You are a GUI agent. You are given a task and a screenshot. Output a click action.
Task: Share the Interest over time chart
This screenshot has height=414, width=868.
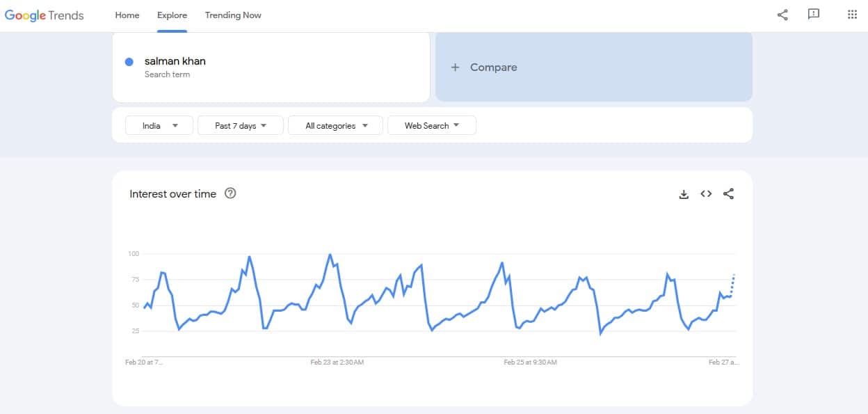[x=728, y=194]
